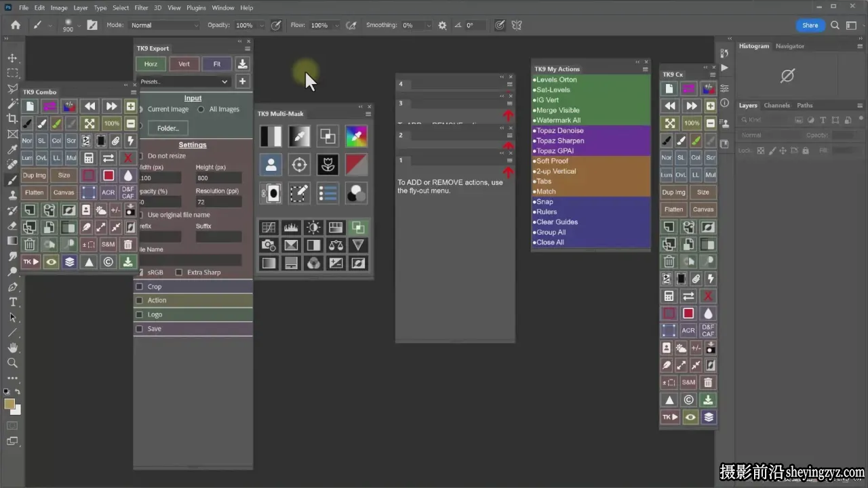The height and width of the screenshot is (488, 868).
Task: Click the Suffix input field
Action: click(x=218, y=237)
